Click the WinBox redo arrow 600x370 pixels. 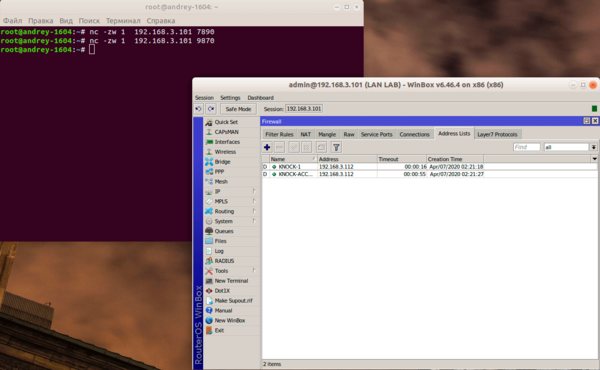click(x=211, y=109)
